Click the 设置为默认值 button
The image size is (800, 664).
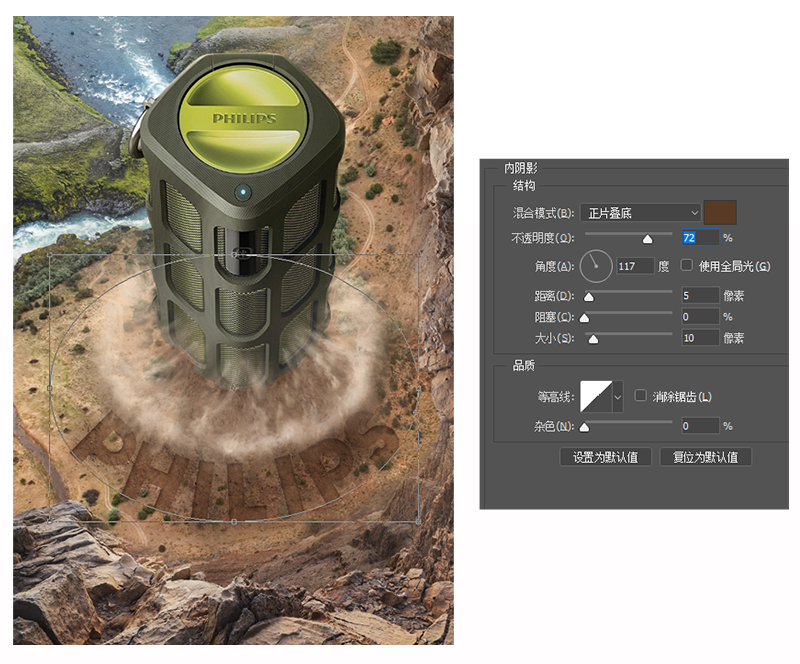click(605, 457)
